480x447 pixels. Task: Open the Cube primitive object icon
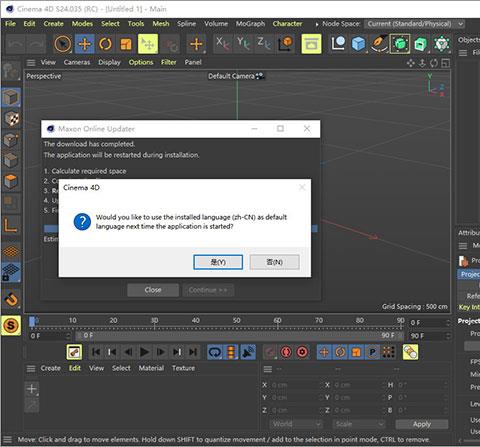coord(359,44)
